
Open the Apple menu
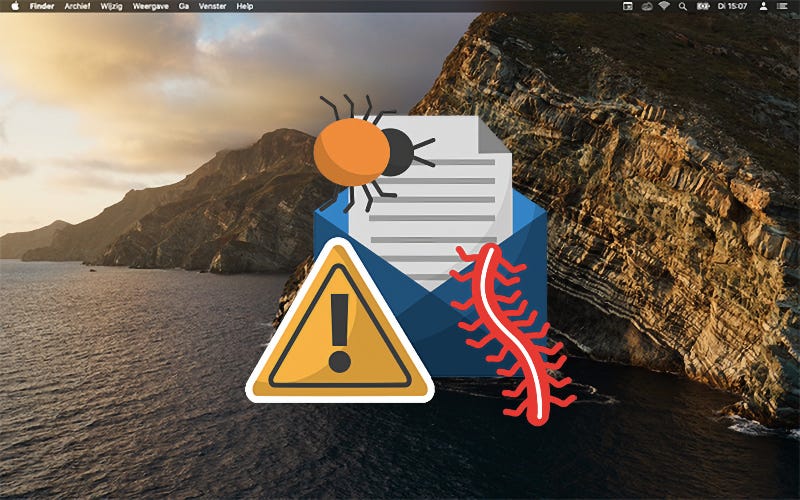point(15,6)
